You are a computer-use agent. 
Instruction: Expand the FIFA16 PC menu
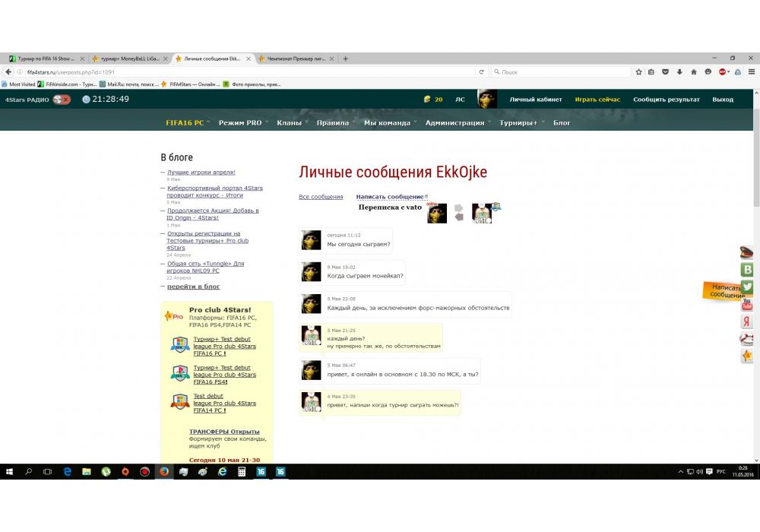click(x=186, y=122)
